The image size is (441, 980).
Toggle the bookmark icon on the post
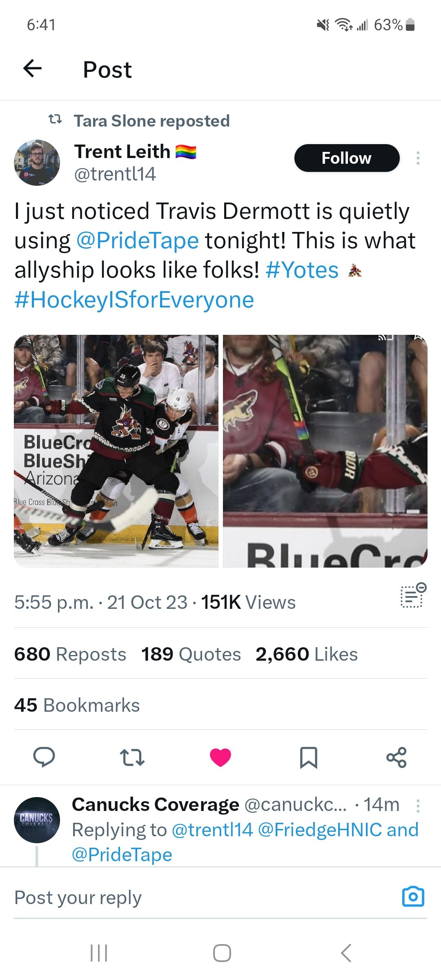309,757
